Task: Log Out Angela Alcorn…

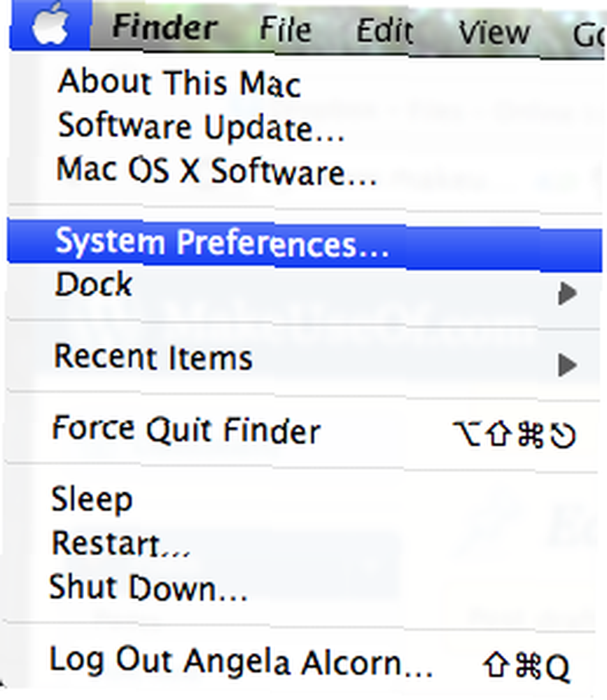Action: pyautogui.click(x=242, y=662)
